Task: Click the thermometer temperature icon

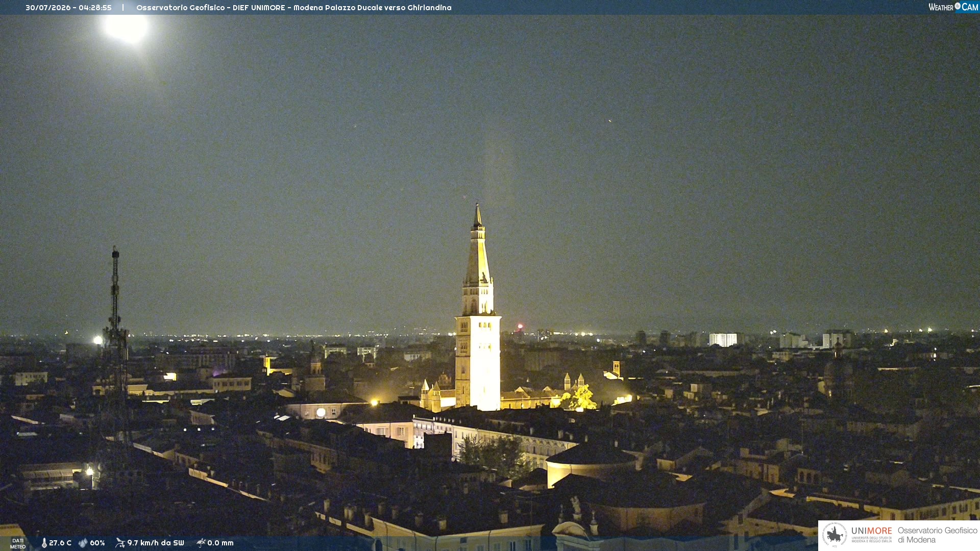Action: pos(44,543)
